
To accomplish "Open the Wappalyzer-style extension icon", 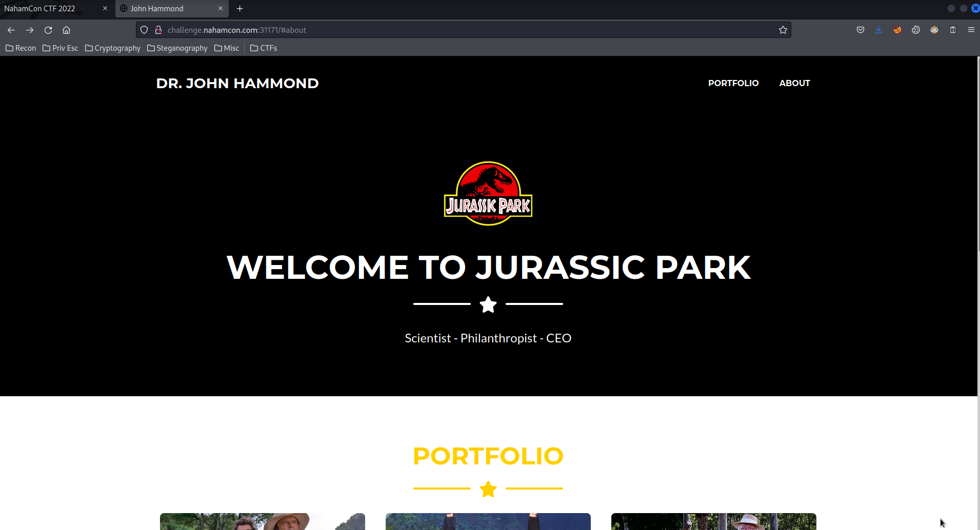I will (934, 30).
